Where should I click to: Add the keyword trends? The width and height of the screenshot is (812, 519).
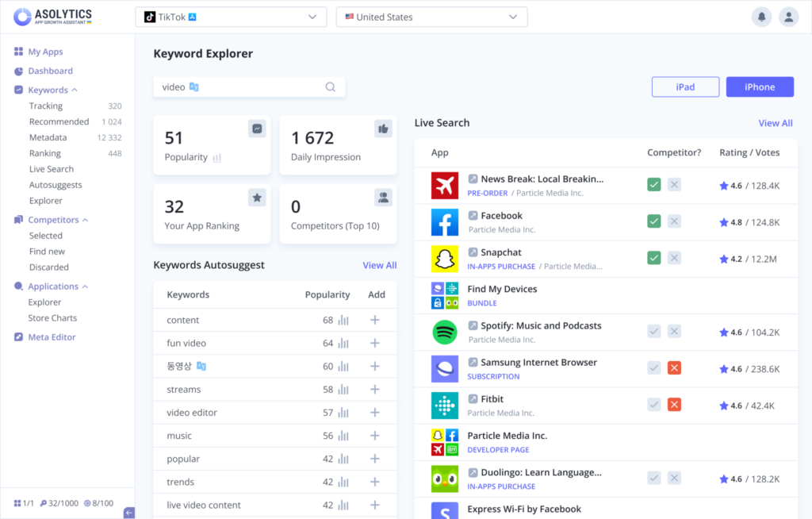(375, 482)
